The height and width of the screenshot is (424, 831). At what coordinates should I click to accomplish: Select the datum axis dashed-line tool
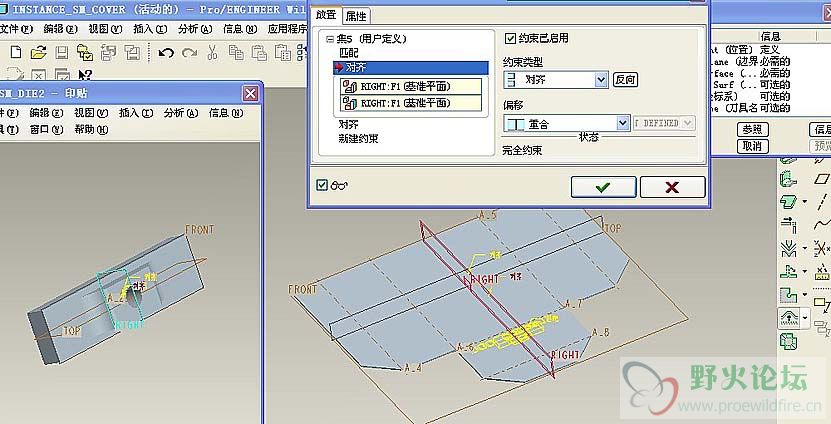coord(822,202)
